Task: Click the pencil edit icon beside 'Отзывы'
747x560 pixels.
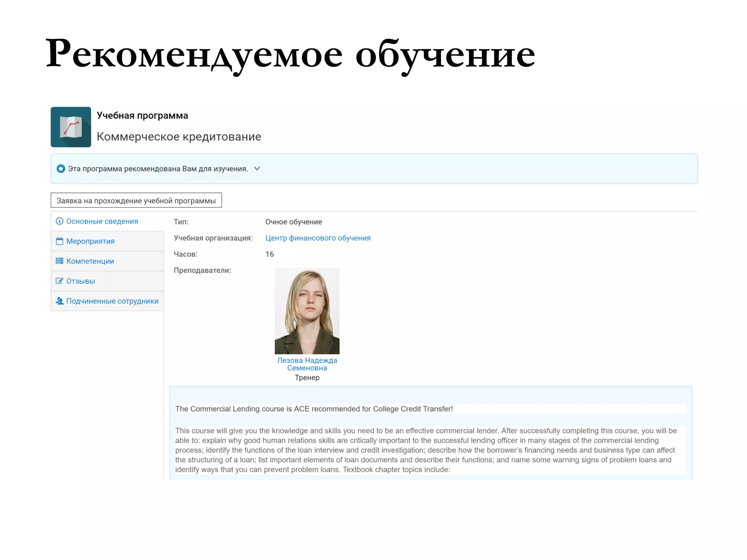Action: point(59,281)
